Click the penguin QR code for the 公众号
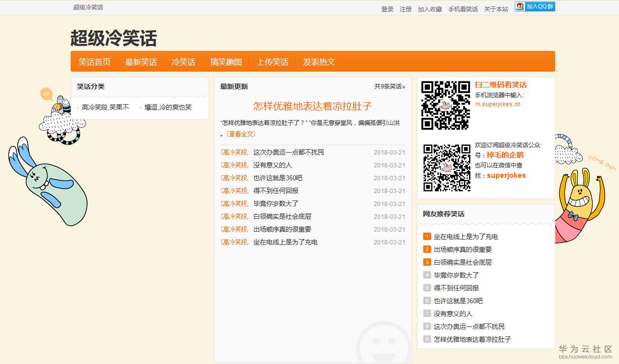The height and width of the screenshot is (364, 619). (x=445, y=167)
